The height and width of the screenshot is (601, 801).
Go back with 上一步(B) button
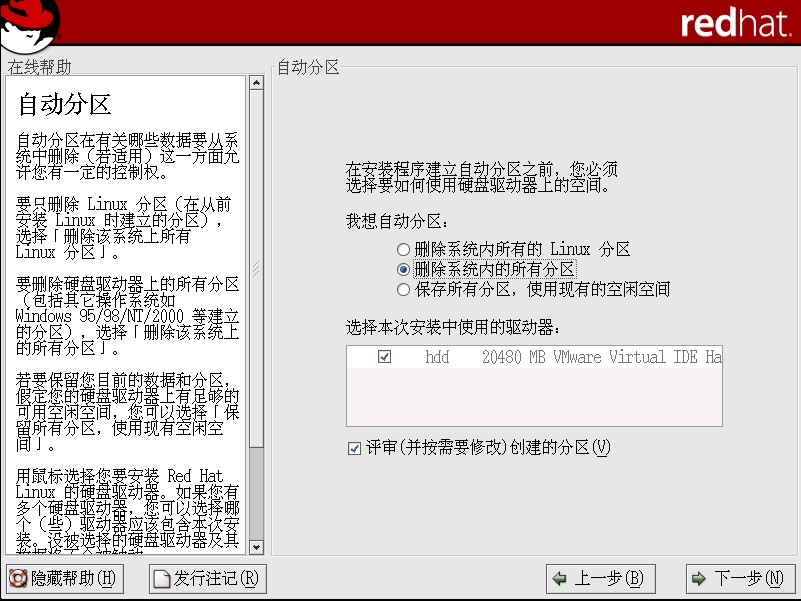601,579
